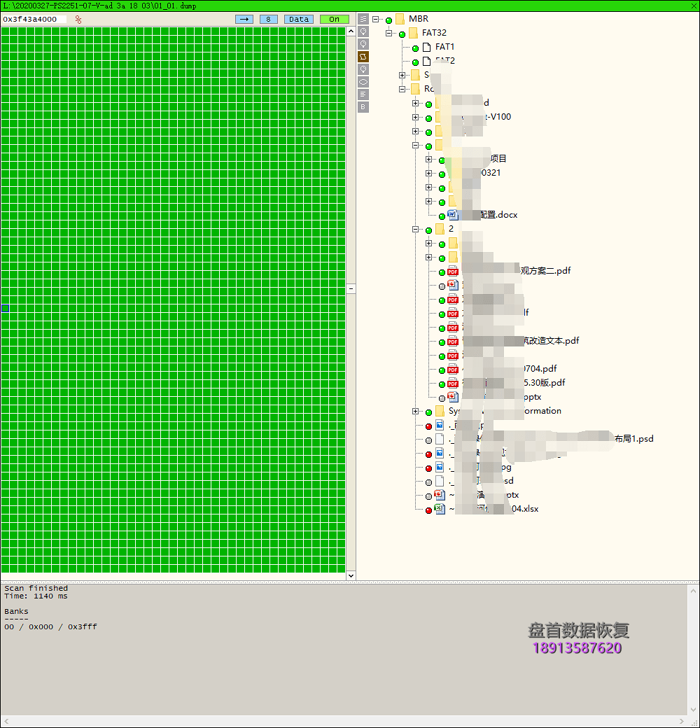This screenshot has height=728, width=700.
Task: Click the '00 / 0x000 / 0x3fff' bank line
Action: (50, 626)
